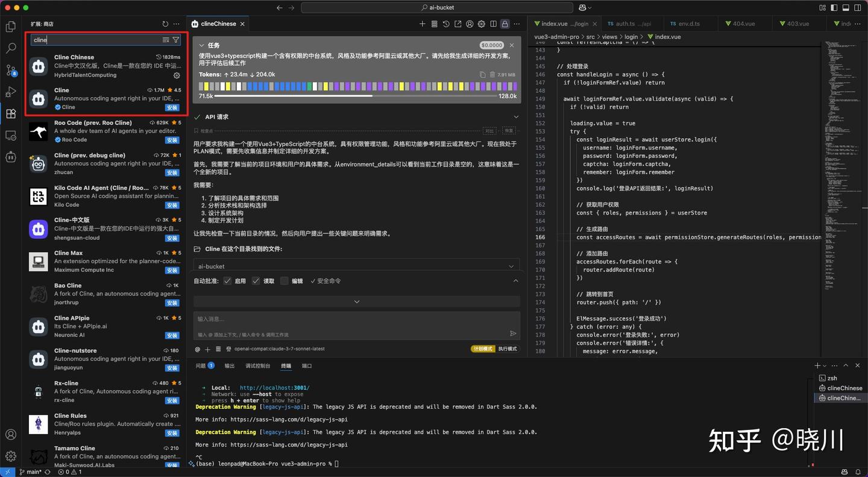This screenshot has width=868, height=477.
Task: Open the gear for Cline Chinese extension
Action: point(177,75)
